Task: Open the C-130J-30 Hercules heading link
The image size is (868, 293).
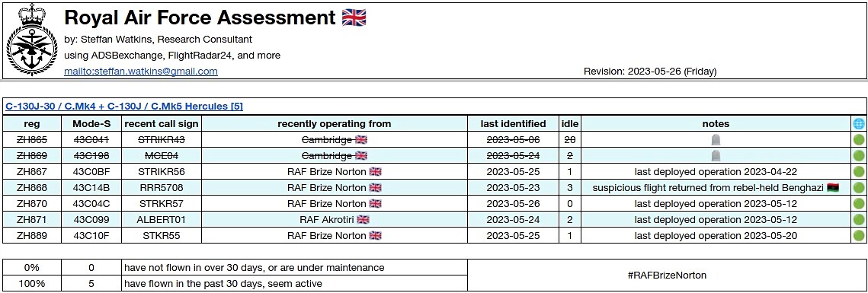Action: 124,107
